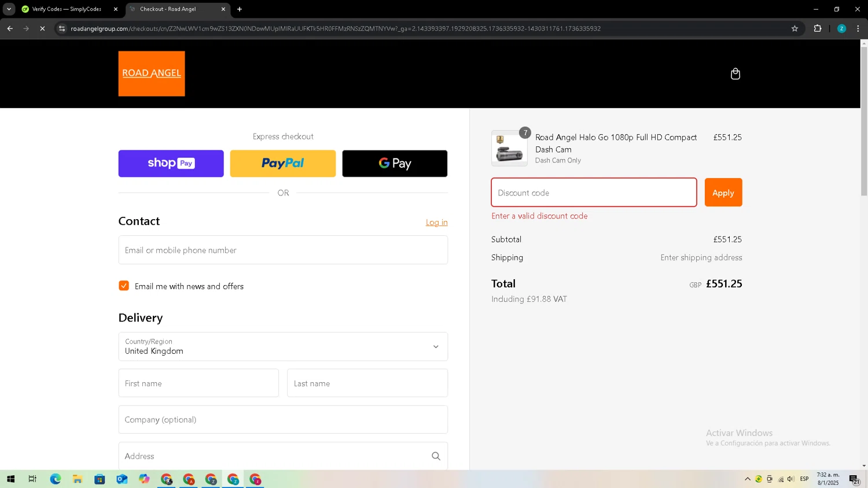The width and height of the screenshot is (868, 488).
Task: Launch Microsoft Edge from taskbar
Action: point(55,479)
